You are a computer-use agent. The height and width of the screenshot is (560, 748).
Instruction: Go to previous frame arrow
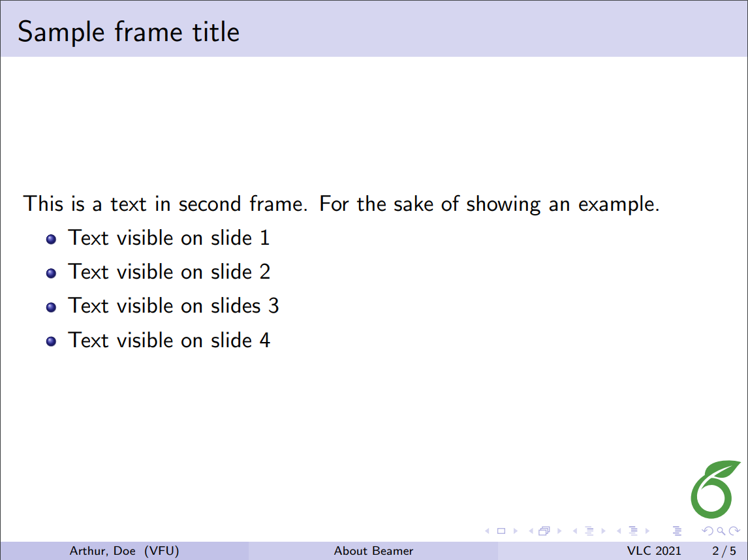pyautogui.click(x=531, y=531)
